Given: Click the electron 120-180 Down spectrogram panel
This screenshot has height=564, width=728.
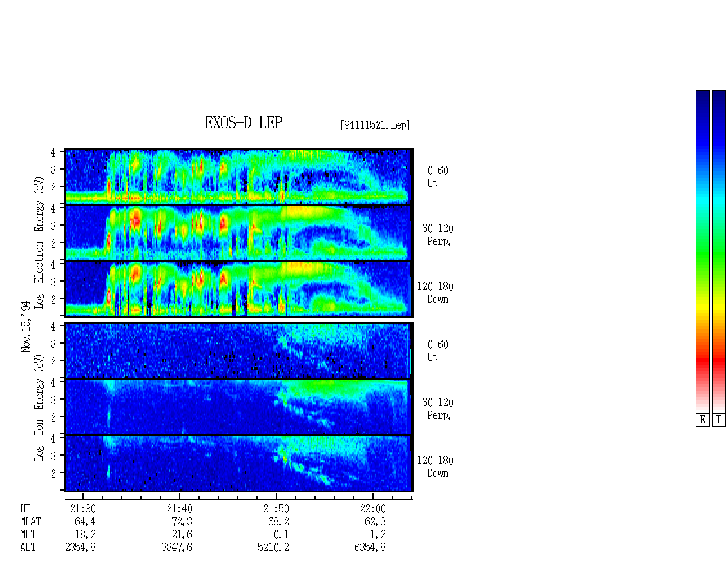Looking at the screenshot, I should coord(238,289).
